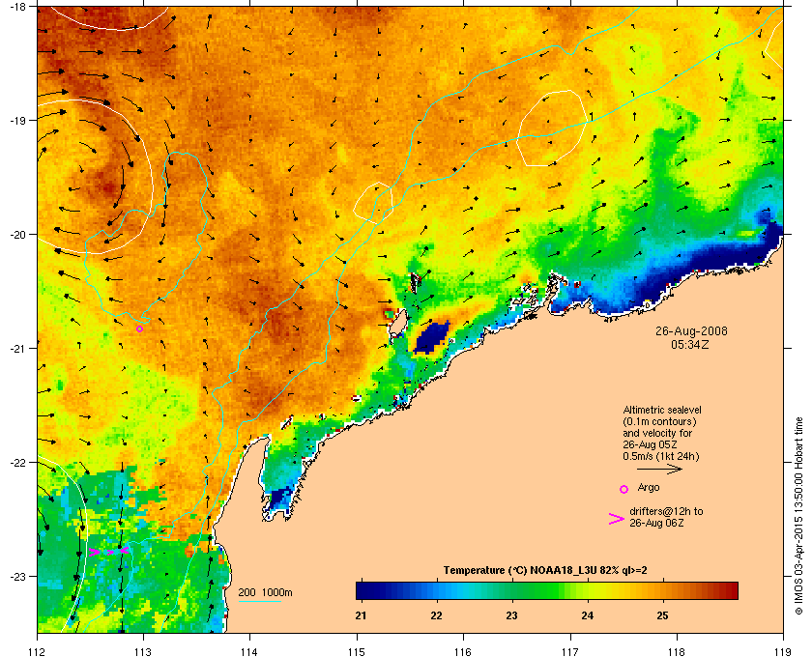Click the 'drifters@12h to' legend text
This screenshot has height=657, width=812.
pos(666,511)
